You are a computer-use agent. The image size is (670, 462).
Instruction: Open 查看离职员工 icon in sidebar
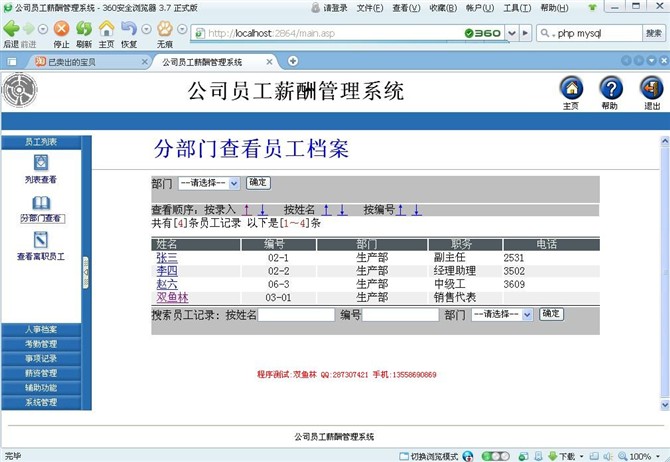[x=41, y=240]
